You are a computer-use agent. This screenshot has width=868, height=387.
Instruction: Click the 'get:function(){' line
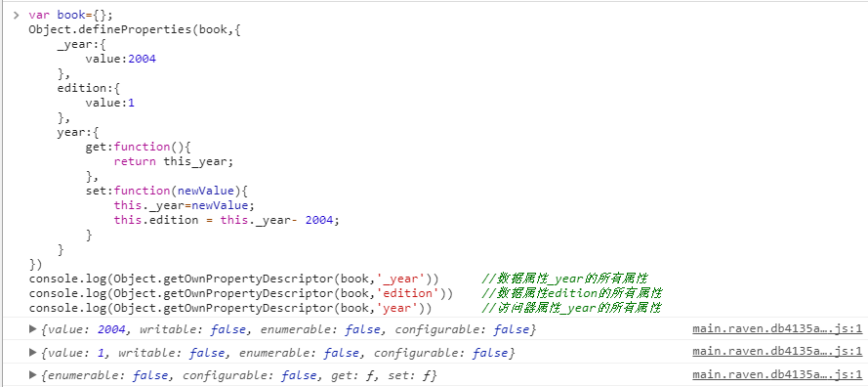139,147
